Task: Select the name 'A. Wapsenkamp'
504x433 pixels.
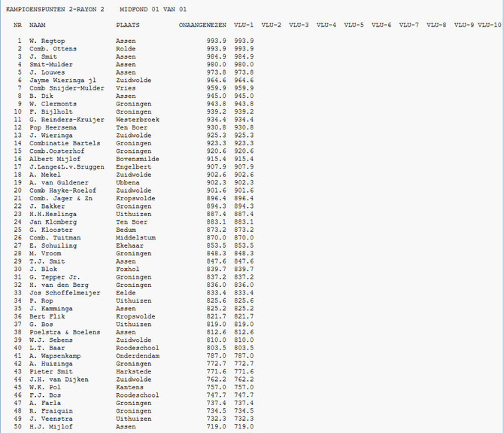Action: (55, 355)
